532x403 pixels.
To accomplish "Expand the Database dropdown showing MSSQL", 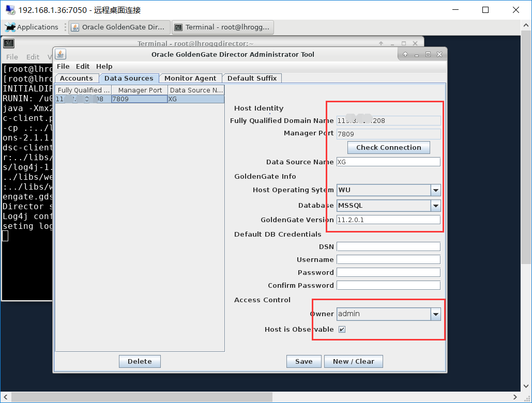I will pos(436,206).
